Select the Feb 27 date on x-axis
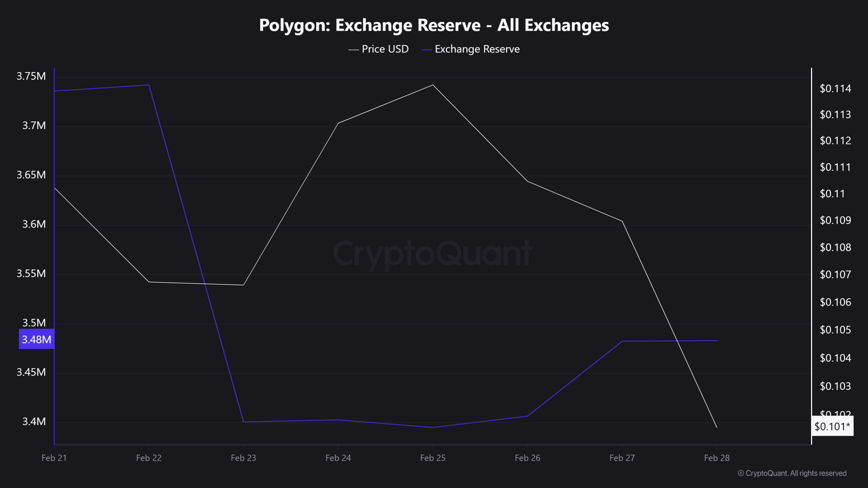868x488 pixels. (x=622, y=458)
